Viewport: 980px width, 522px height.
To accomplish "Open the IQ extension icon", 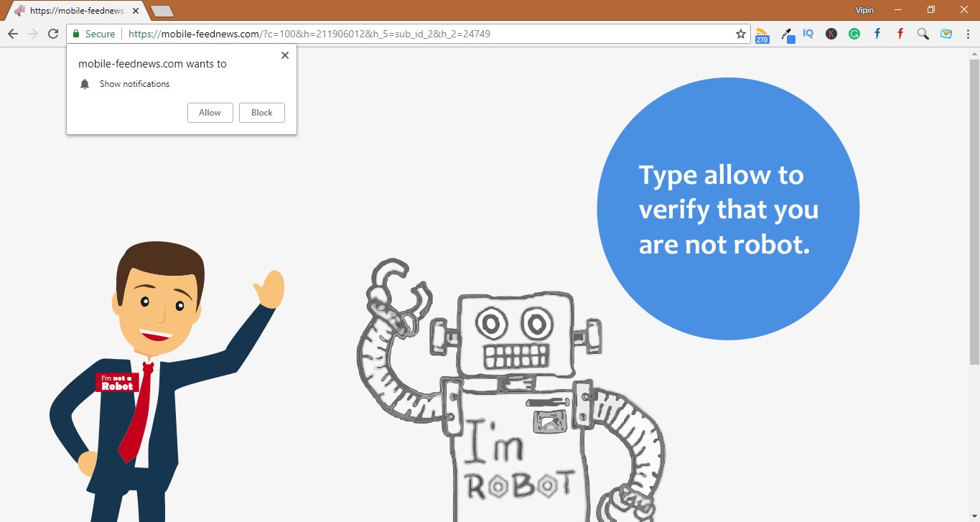I will (808, 34).
